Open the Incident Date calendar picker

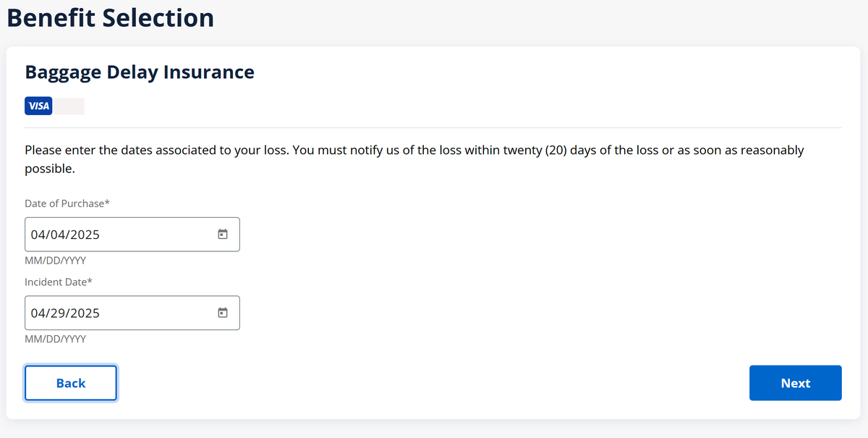(223, 313)
